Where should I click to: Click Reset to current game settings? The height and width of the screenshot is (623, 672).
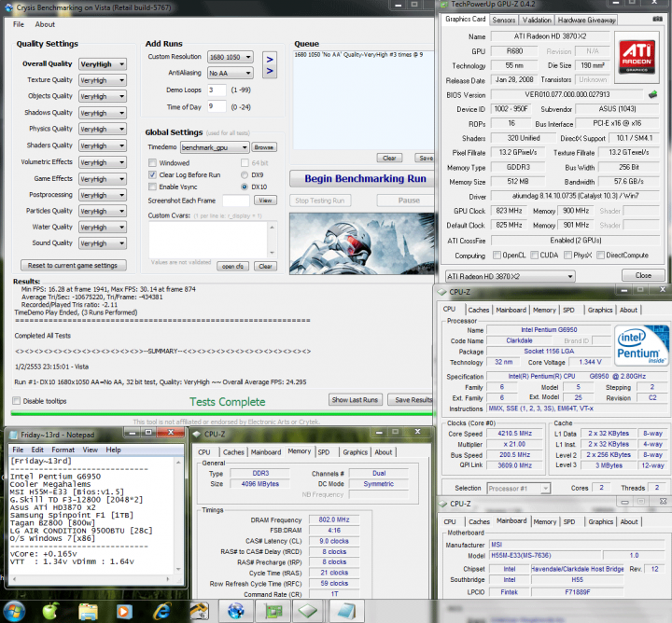pyautogui.click(x=73, y=266)
